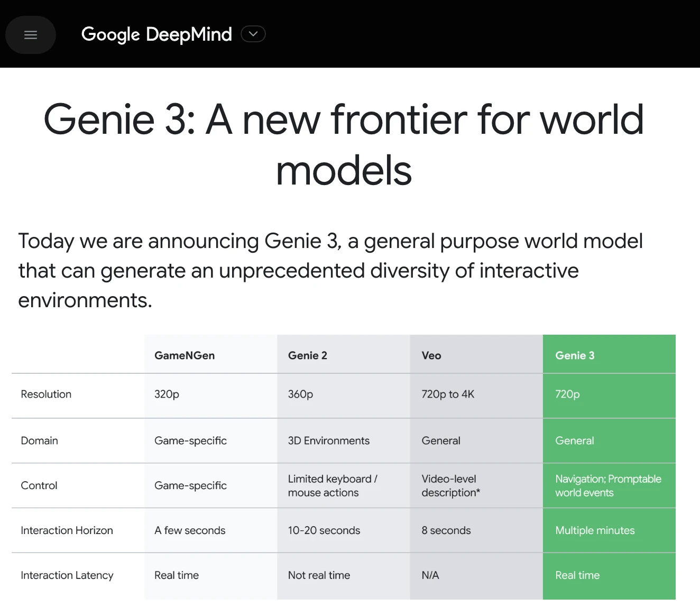Click the Interaction Latency row label
The image size is (700, 607).
point(67,575)
